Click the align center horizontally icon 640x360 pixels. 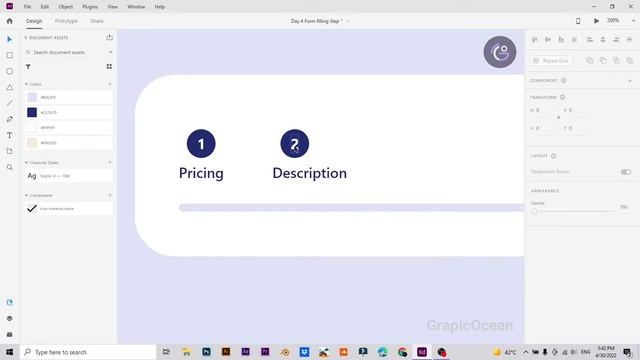click(603, 39)
